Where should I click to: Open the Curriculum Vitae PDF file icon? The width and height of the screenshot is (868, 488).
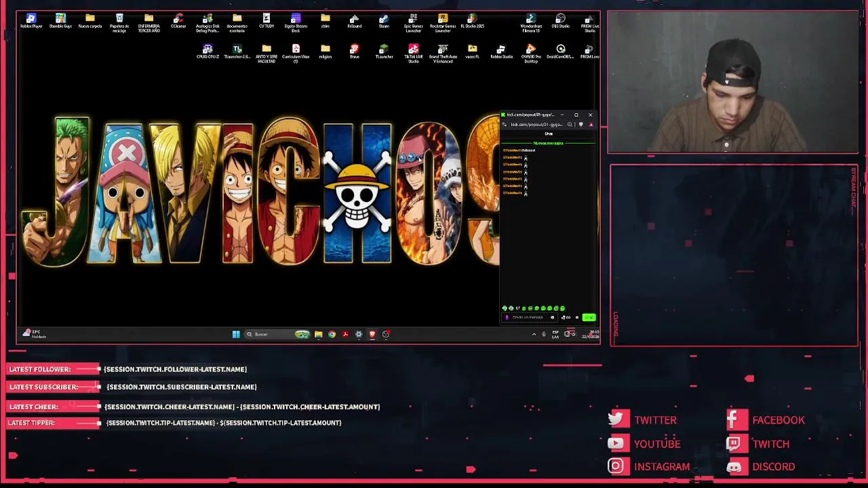(x=296, y=53)
